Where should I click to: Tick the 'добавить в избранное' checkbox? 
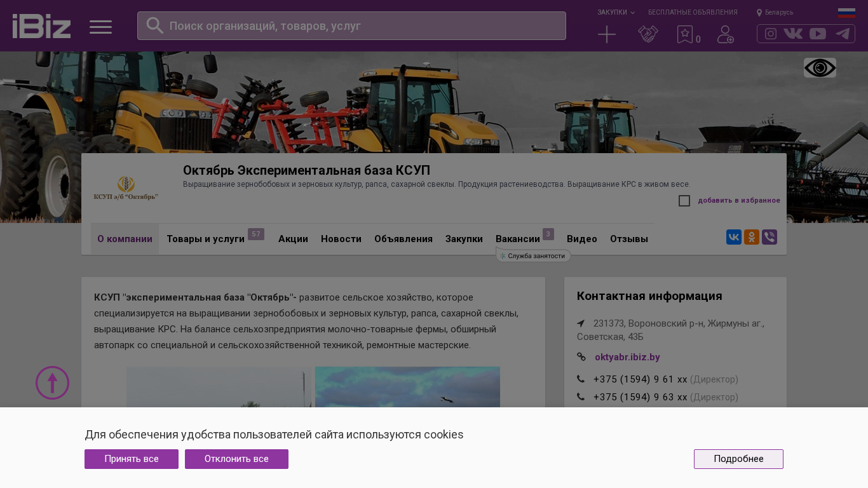684,201
